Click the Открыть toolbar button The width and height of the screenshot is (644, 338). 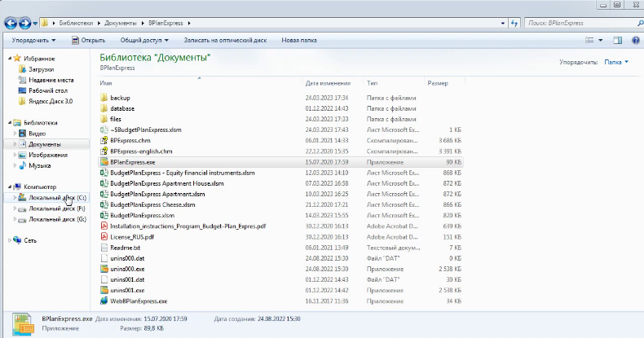pyautogui.click(x=88, y=40)
